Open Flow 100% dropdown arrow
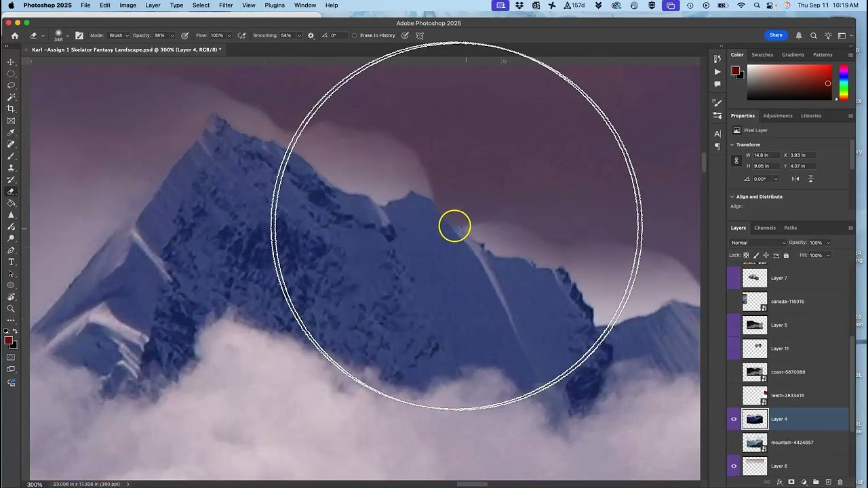This screenshot has height=488, width=868. pyautogui.click(x=229, y=35)
